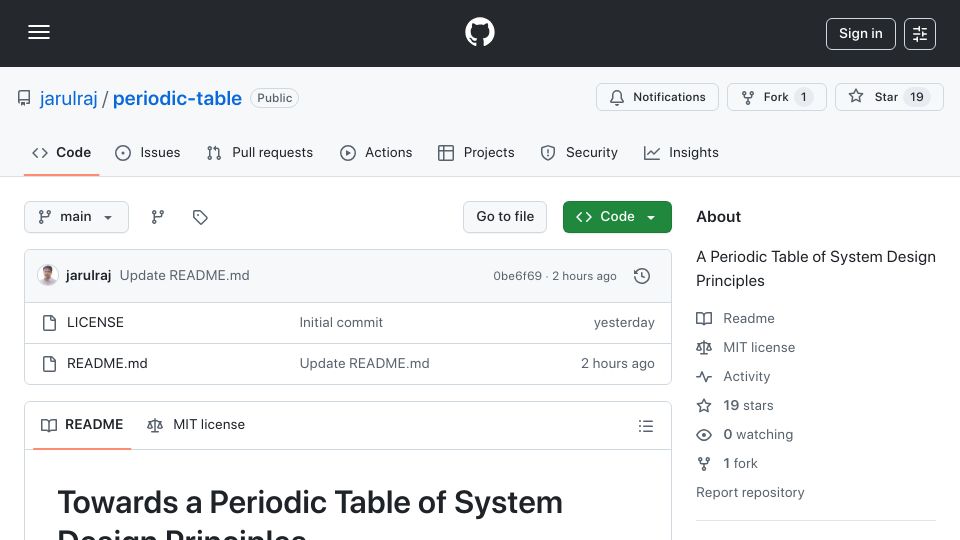Click the Go to file button
This screenshot has height=540, width=960.
tap(504, 217)
